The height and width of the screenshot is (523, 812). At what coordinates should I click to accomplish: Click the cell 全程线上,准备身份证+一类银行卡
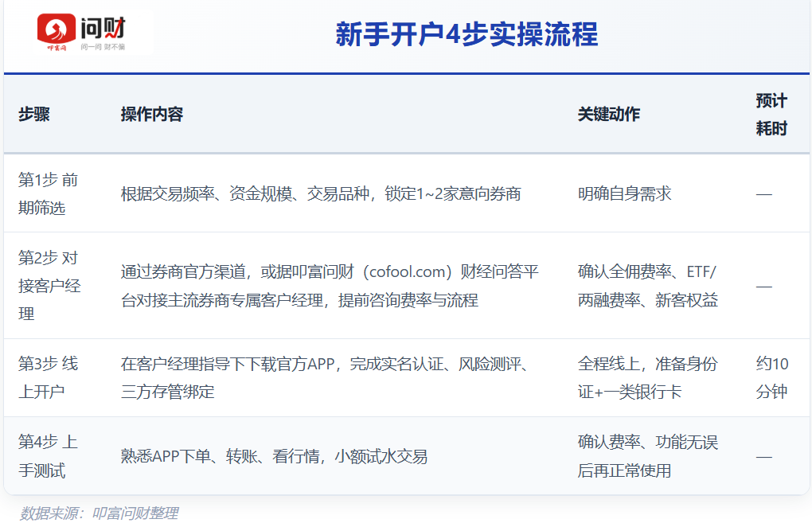(648, 377)
